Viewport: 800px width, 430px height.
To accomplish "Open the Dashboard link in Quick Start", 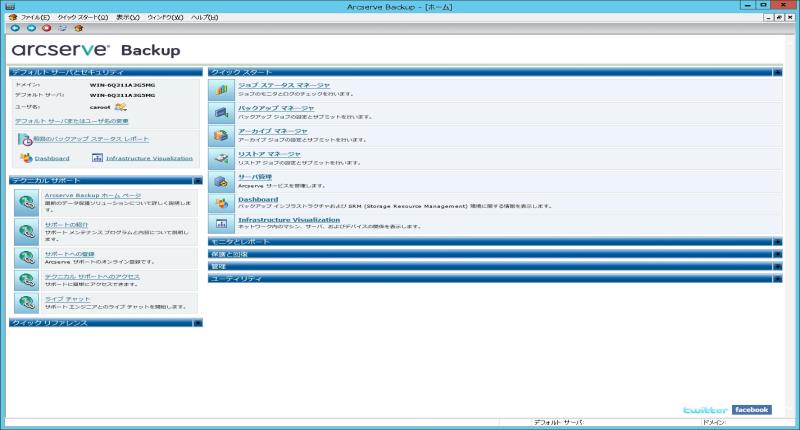I will [258, 199].
